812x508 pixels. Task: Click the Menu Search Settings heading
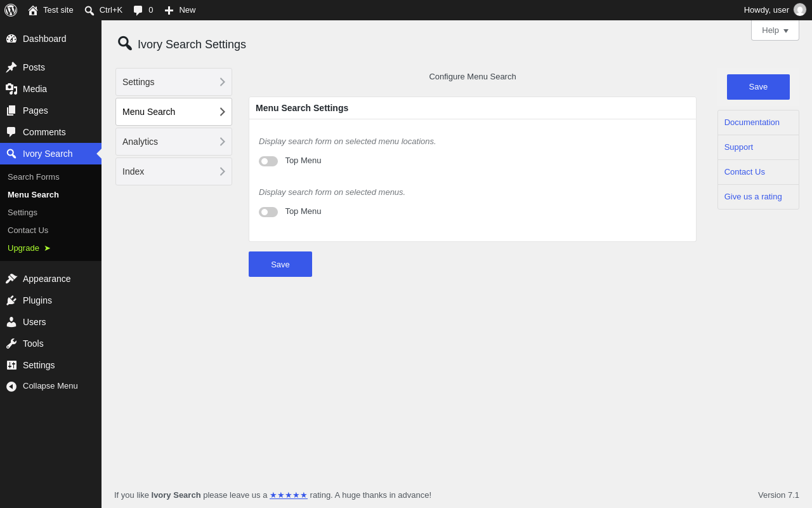coord(302,108)
